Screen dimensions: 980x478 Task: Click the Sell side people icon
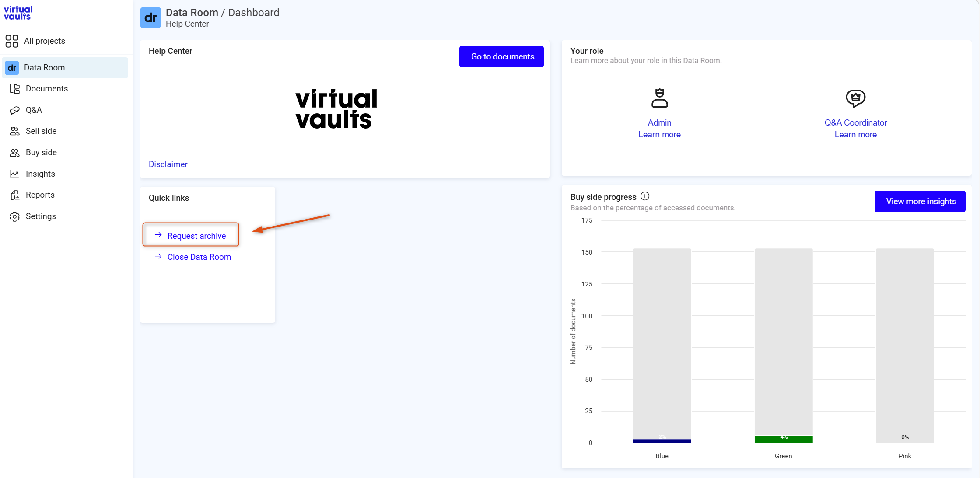click(x=15, y=131)
